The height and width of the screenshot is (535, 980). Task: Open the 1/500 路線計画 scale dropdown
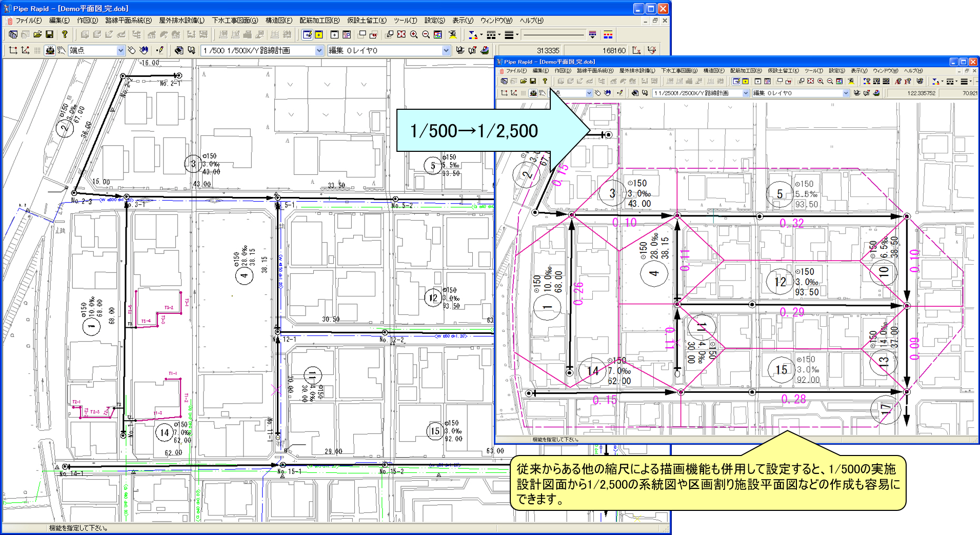pos(319,50)
